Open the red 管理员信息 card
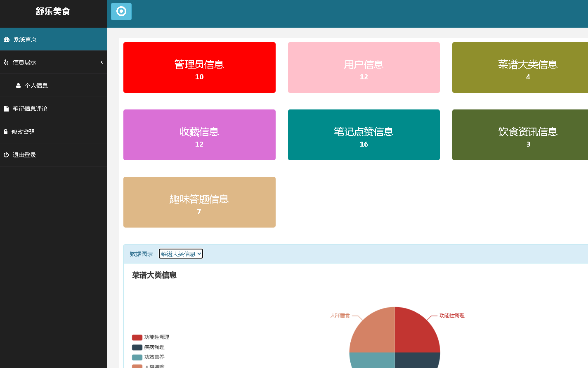588x368 pixels. [x=199, y=68]
